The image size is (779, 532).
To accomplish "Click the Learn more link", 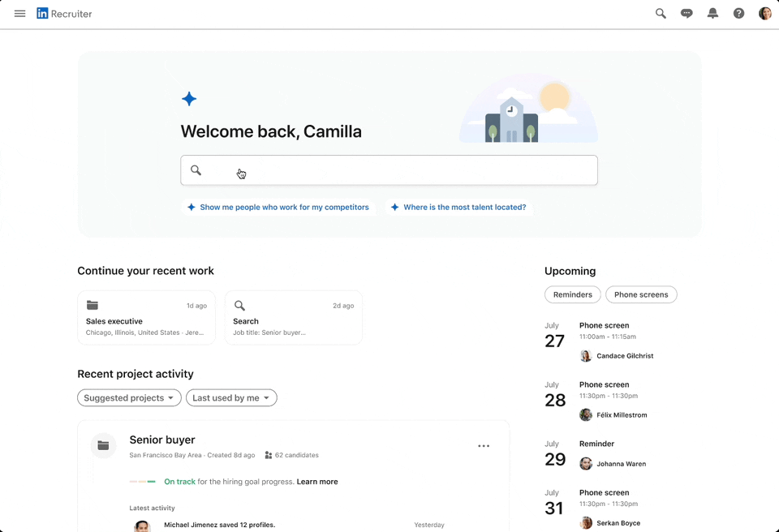I will [317, 482].
